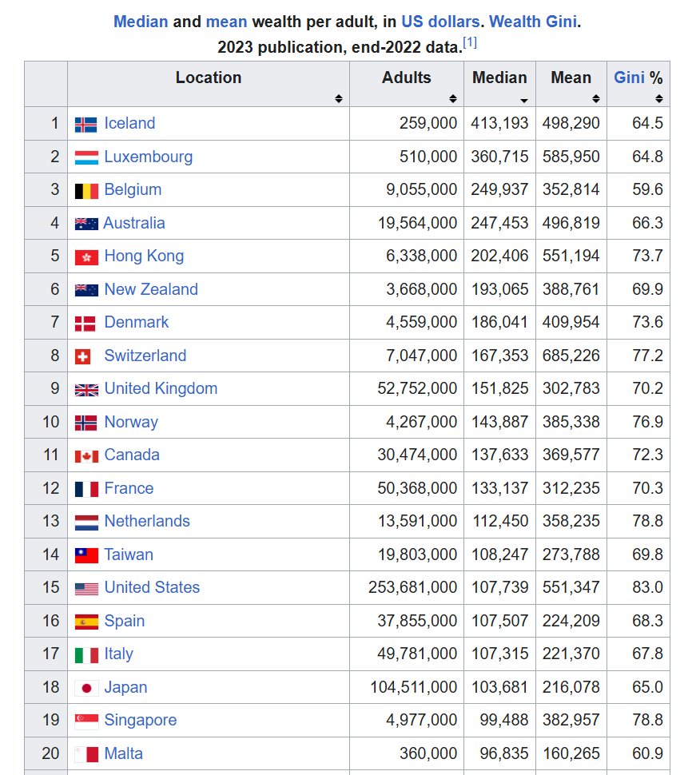Open the Japan article link
Viewport: 700px width, 775px height.
click(x=125, y=688)
